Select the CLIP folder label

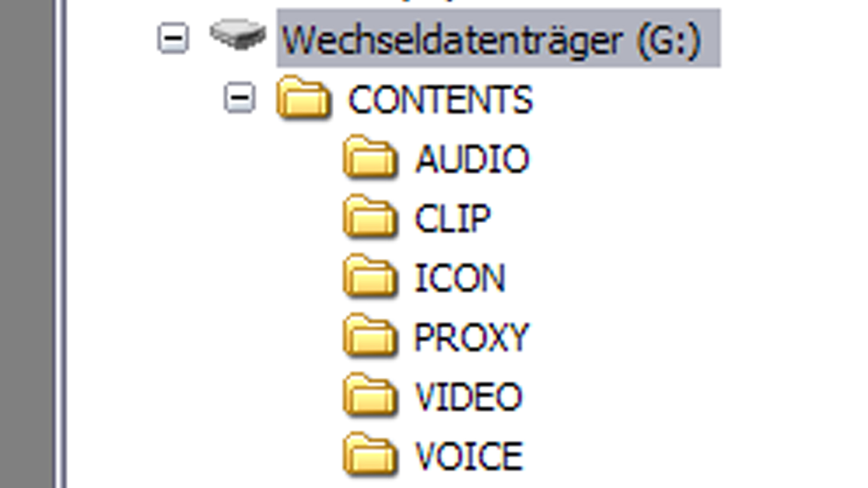pyautogui.click(x=452, y=218)
